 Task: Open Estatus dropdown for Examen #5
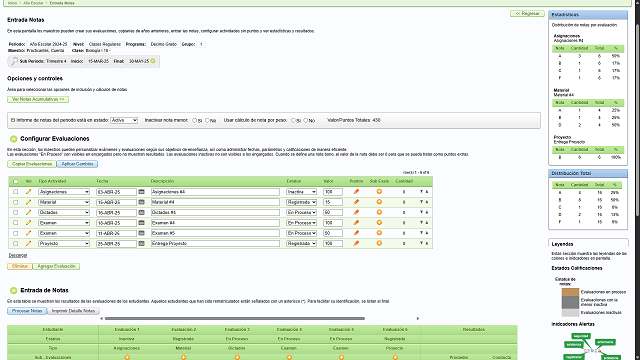coord(301,233)
